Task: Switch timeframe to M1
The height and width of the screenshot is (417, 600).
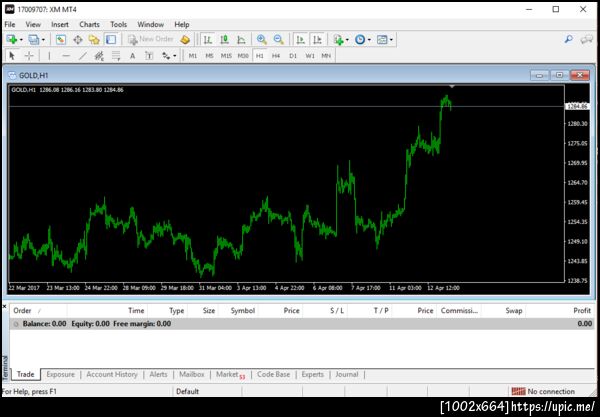Action: (x=193, y=56)
